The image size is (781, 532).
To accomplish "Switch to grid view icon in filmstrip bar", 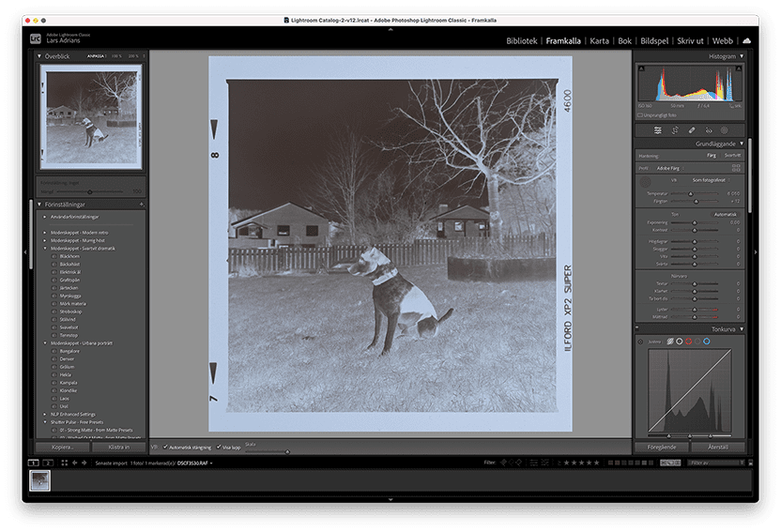I will point(64,463).
